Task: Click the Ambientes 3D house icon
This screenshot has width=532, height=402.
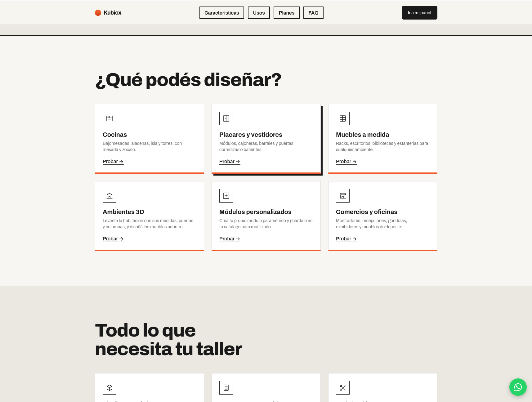Action: 110,196
